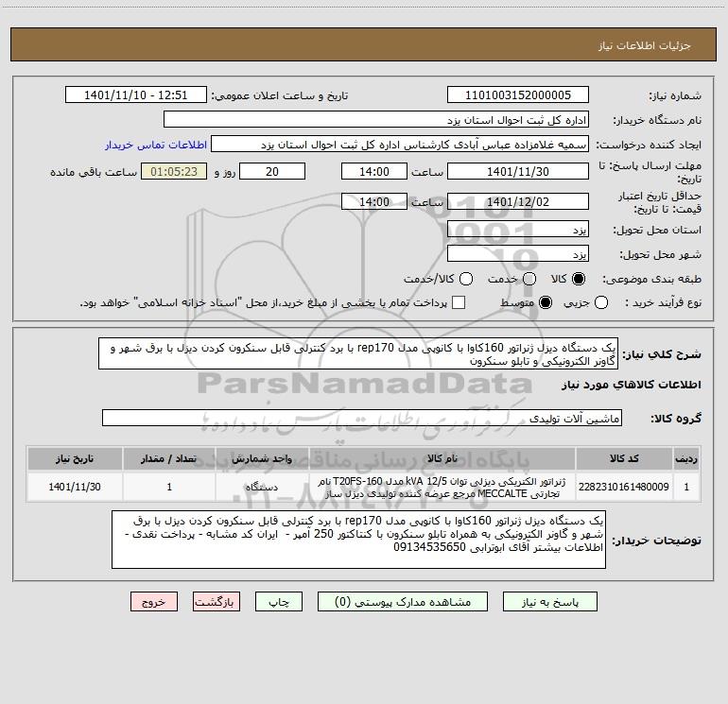Screen dimensions: 728x704
Task: Click the اطلاعات کالاهای مورد نیاز heading
Action: 632,385
